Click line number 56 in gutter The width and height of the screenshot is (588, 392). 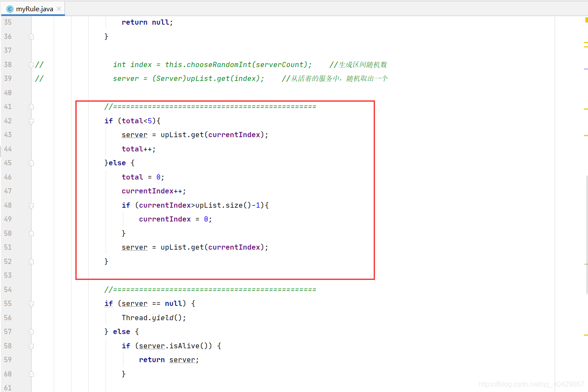pyautogui.click(x=8, y=318)
